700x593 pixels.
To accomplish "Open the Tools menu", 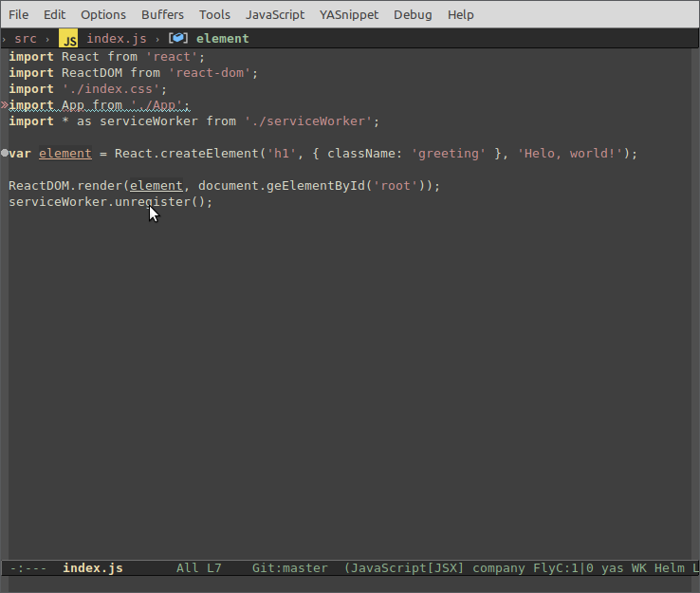I will point(214,14).
